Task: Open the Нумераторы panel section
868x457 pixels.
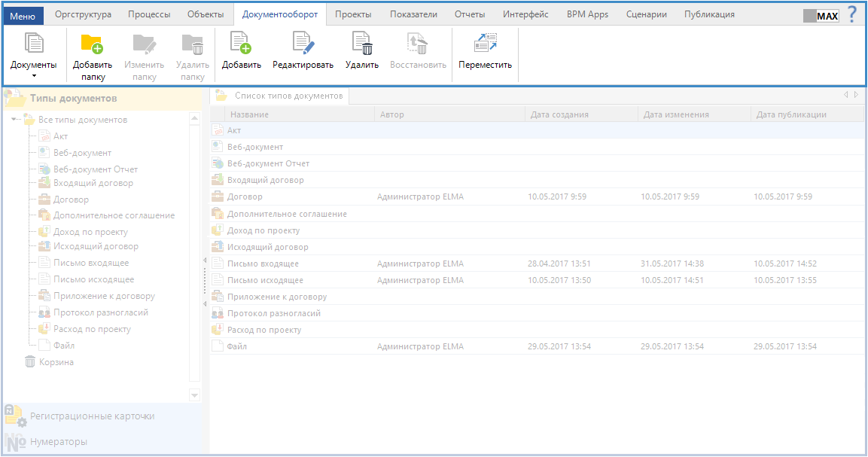Action: [x=59, y=442]
